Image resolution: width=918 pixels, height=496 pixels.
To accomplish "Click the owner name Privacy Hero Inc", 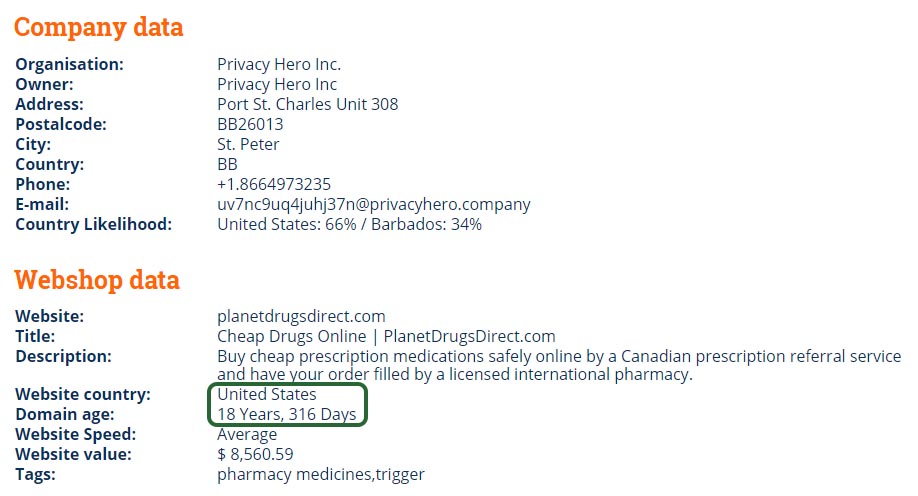I will pyautogui.click(x=277, y=84).
